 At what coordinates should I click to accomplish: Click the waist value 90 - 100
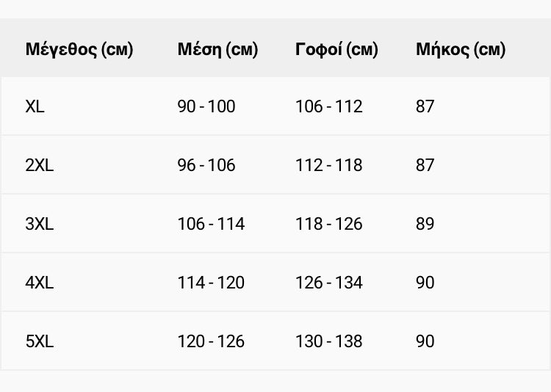pyautogui.click(x=206, y=106)
